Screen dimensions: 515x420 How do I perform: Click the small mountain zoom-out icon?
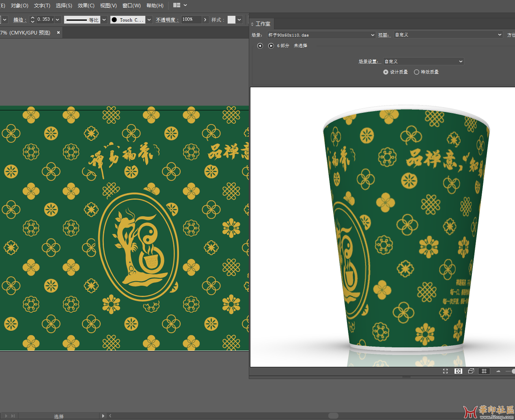[x=498, y=371]
